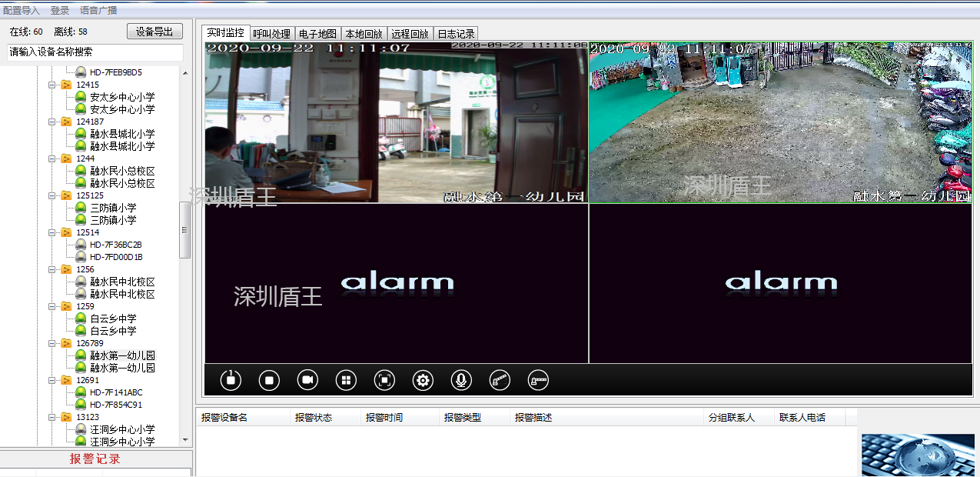This screenshot has height=477, width=980.
Task: Switch video layout using the grid icon
Action: tap(345, 379)
